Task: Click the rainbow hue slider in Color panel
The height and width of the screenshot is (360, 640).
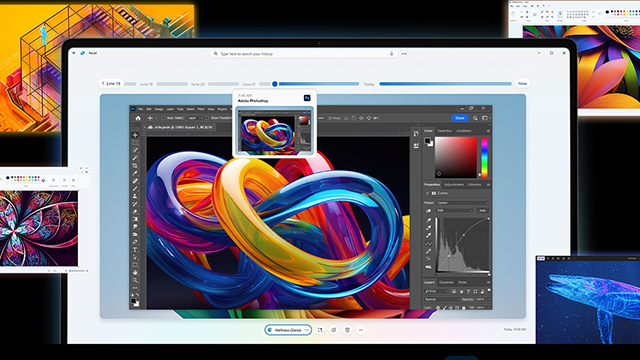Action: point(484,158)
